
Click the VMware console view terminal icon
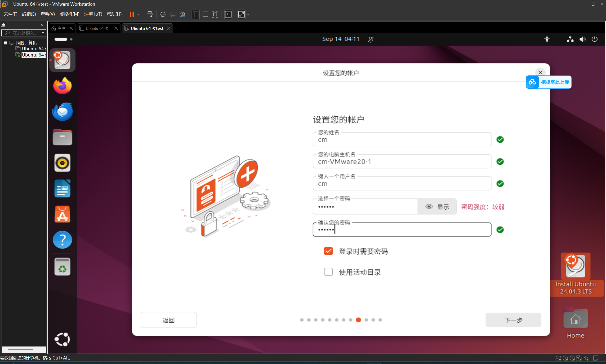tap(228, 14)
